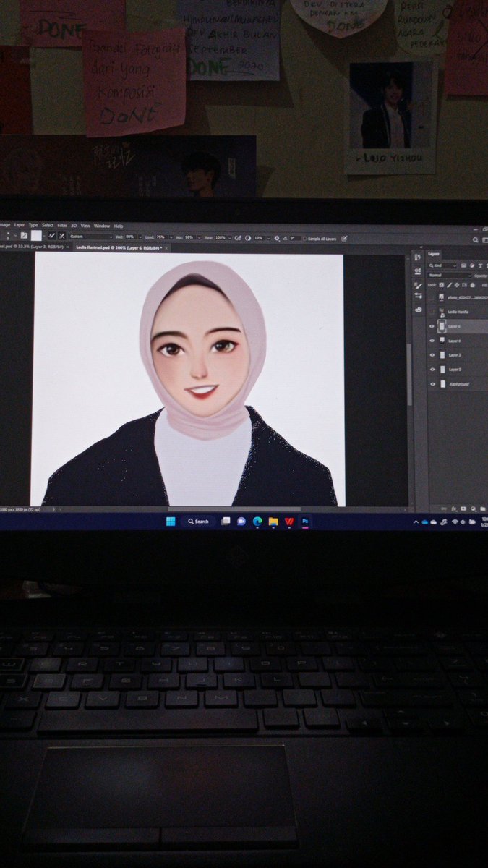Toggle lock position icon
The image size is (488, 868).
(x=457, y=285)
